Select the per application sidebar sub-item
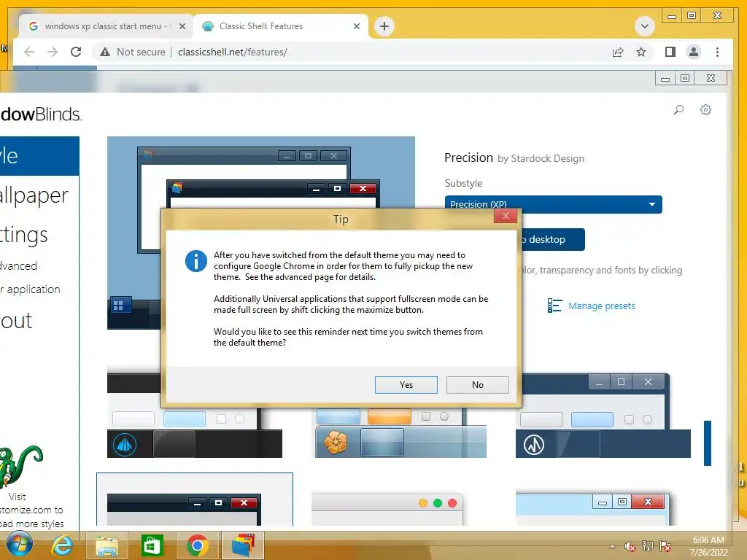The width and height of the screenshot is (747, 560). click(30, 289)
